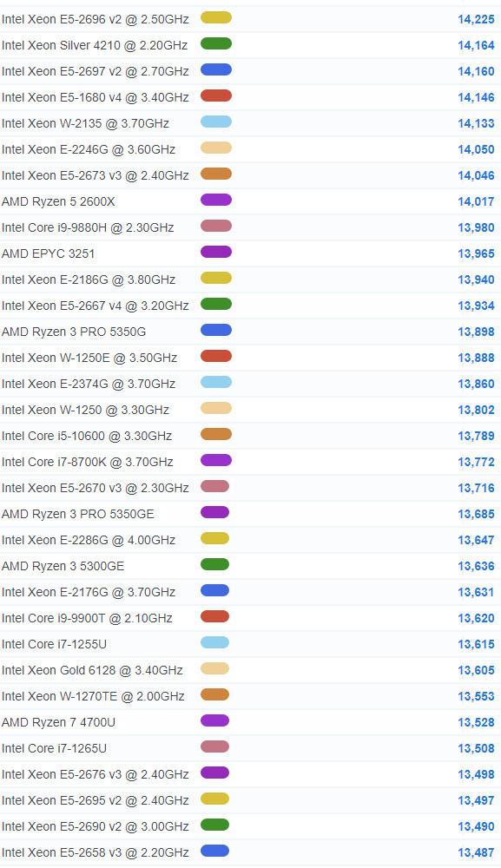This screenshot has width=501, height=868.
Task: Click Intel Xeon E5-2673 v3 @ 2.40GHz
Action: [96, 175]
